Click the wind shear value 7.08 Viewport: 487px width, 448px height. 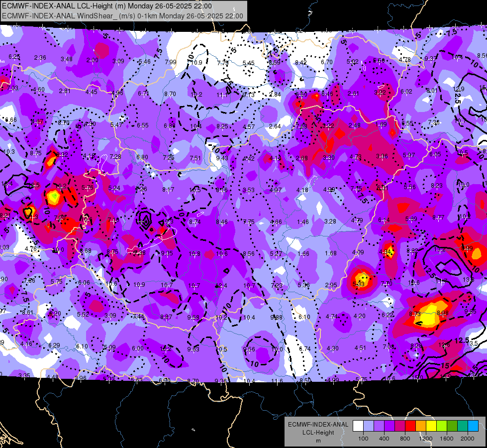coord(389,346)
